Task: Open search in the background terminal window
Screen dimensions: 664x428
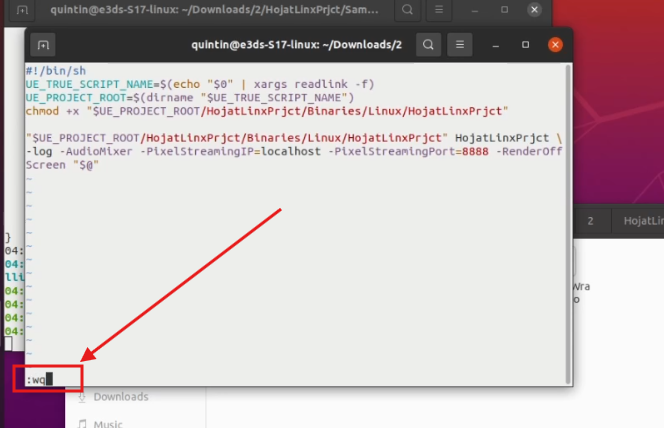Action: pos(407,11)
